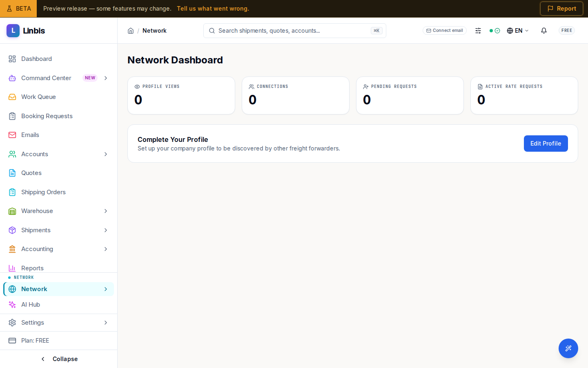The image size is (588, 368).
Task: Click the Connections stat card
Action: coord(296,96)
